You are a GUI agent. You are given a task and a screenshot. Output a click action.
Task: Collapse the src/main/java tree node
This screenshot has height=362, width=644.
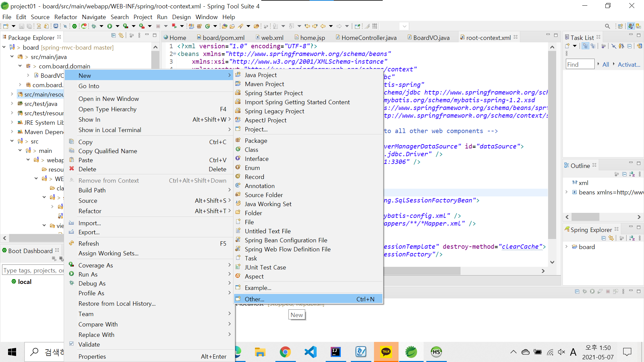(12, 57)
